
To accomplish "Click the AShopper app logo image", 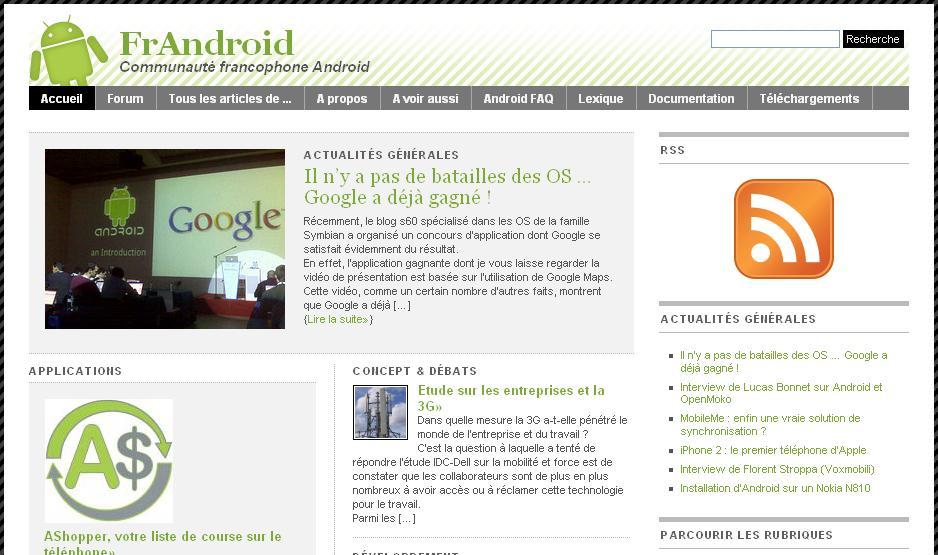I will (x=109, y=461).
